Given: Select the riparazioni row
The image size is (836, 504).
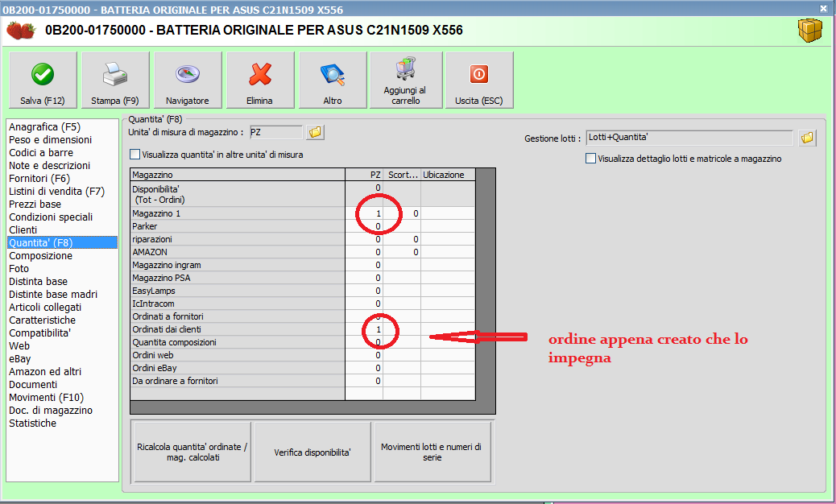Looking at the screenshot, I should (303, 239).
